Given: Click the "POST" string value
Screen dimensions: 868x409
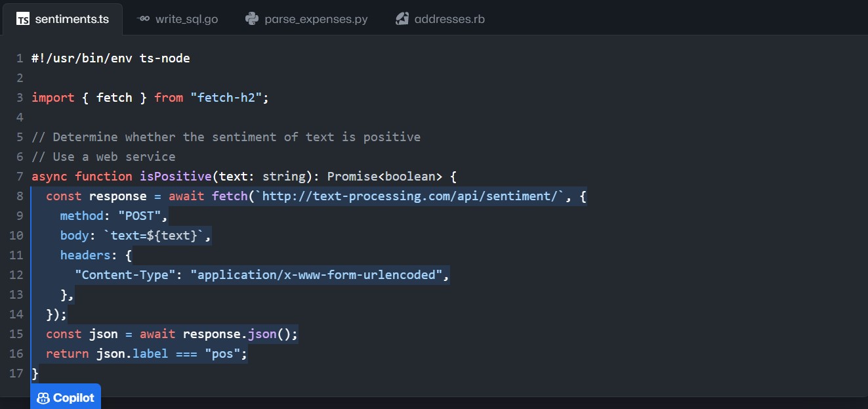Looking at the screenshot, I should click(x=140, y=216).
